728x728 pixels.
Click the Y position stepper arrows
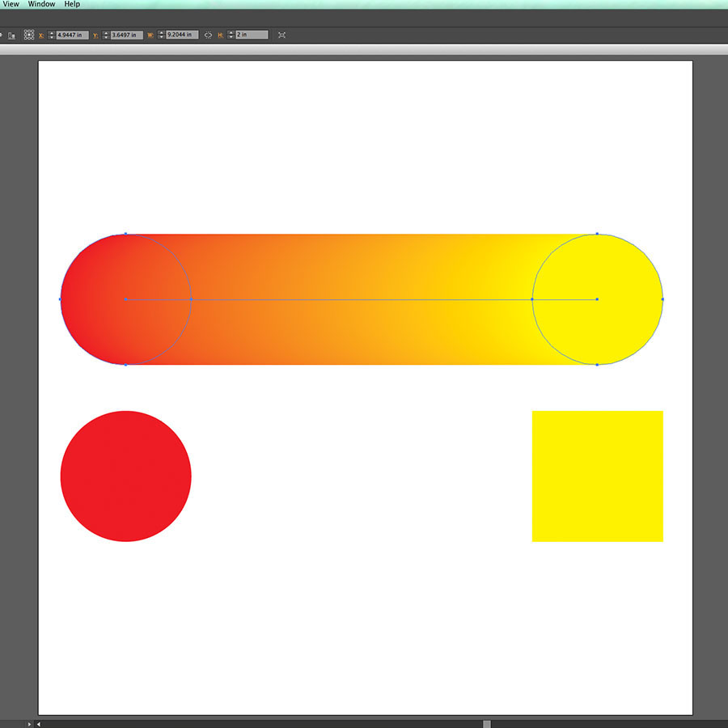coord(106,35)
